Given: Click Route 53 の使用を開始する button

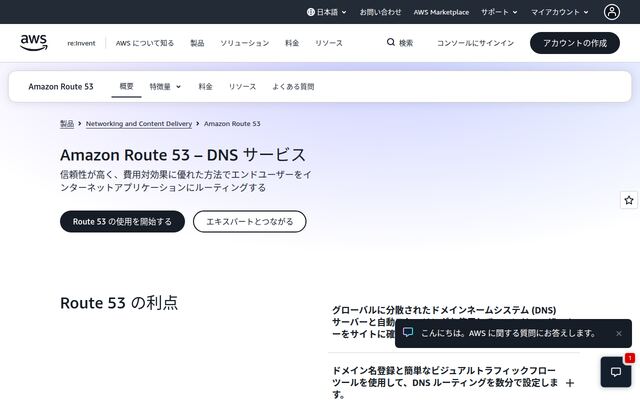Looking at the screenshot, I should [122, 222].
